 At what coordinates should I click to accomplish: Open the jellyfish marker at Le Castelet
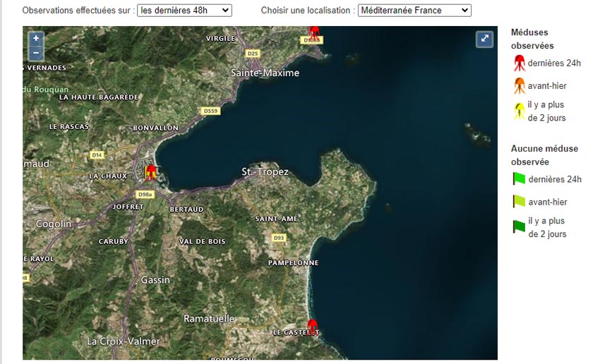pos(313,325)
